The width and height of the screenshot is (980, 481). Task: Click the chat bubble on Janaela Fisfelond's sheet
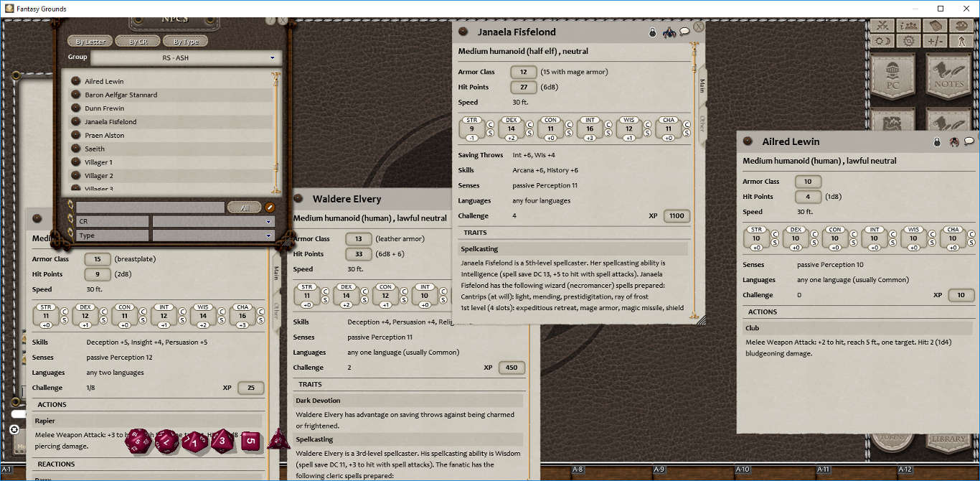pos(684,32)
